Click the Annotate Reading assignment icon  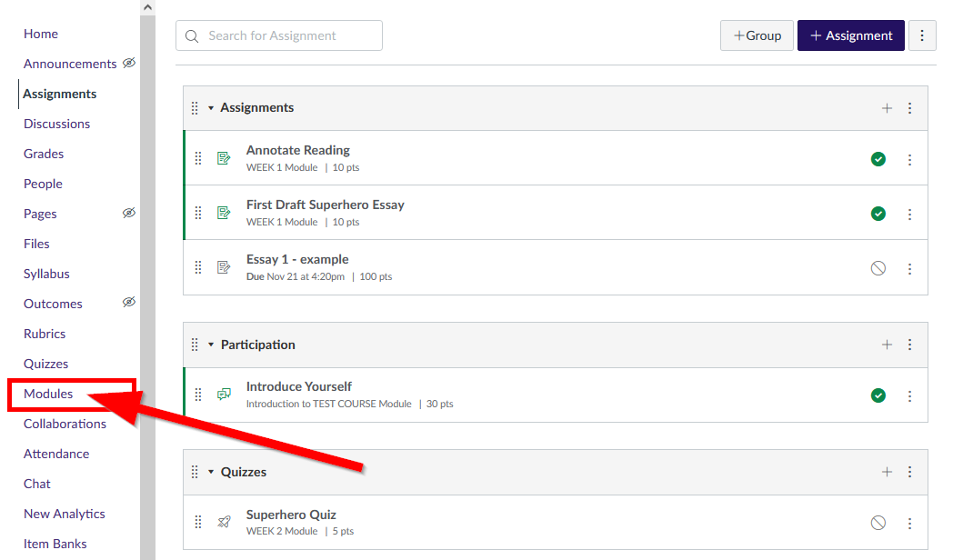click(x=224, y=157)
